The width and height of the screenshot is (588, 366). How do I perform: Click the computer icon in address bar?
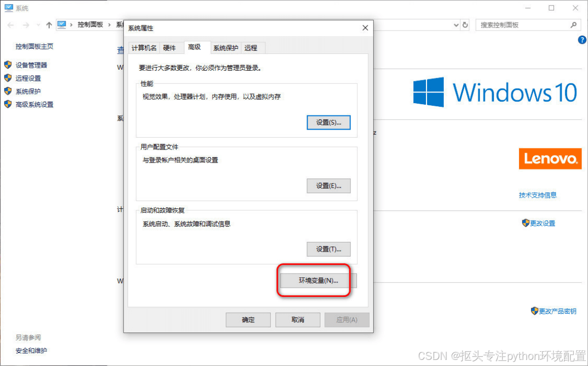[x=62, y=25]
